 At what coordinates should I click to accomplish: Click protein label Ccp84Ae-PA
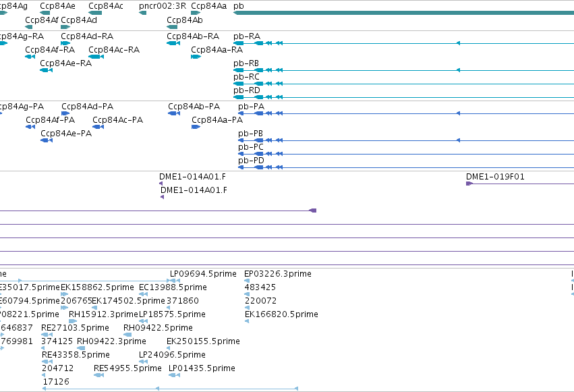click(x=66, y=134)
